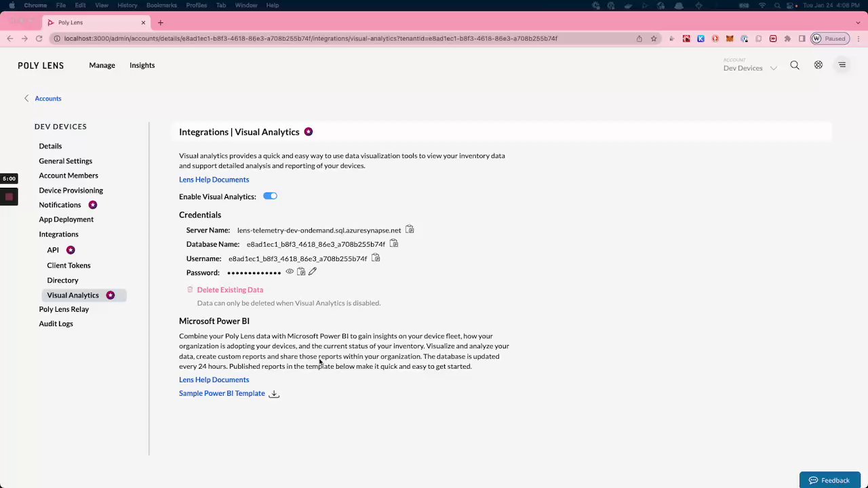Open the search magnifier in Poly Lens header
The width and height of the screenshot is (868, 488).
795,65
